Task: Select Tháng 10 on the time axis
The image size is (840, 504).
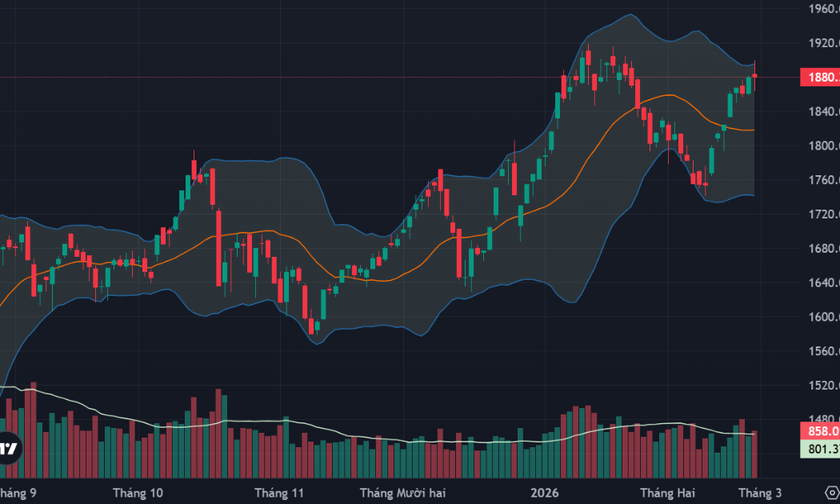Action: coord(140,492)
